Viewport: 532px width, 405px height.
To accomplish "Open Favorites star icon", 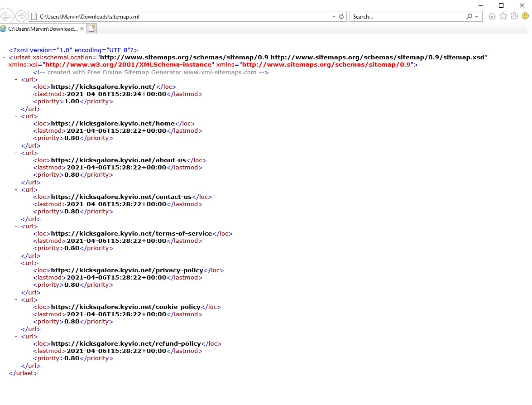I will pos(503,16).
